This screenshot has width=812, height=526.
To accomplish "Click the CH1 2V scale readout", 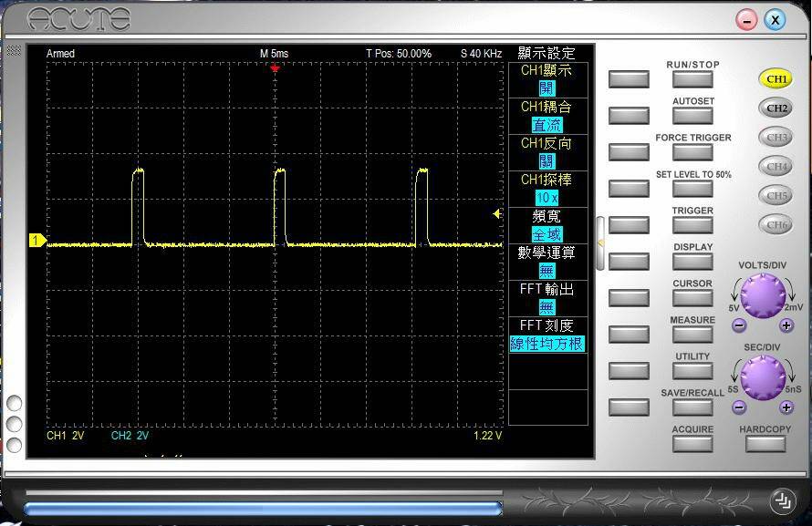I will coord(66,436).
